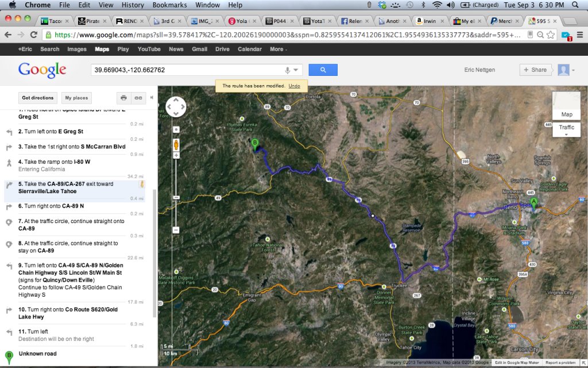Click the zoom in plus button
588x368 pixels.
[176, 155]
